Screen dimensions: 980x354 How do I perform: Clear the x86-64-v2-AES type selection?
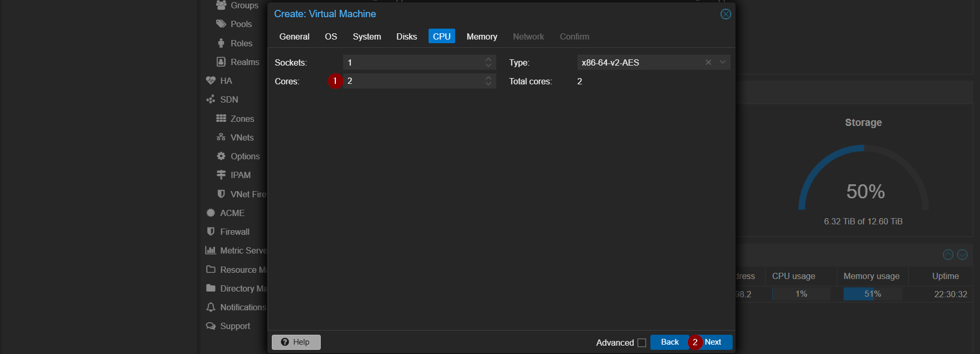click(708, 62)
